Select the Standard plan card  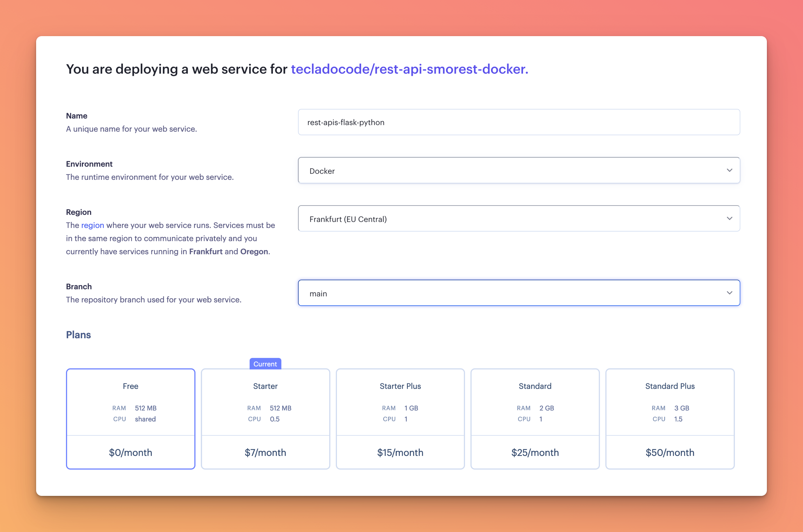[x=535, y=419]
